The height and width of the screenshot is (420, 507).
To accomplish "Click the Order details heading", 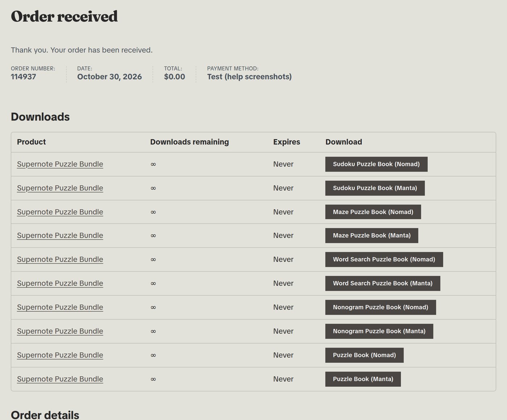I will (45, 415).
